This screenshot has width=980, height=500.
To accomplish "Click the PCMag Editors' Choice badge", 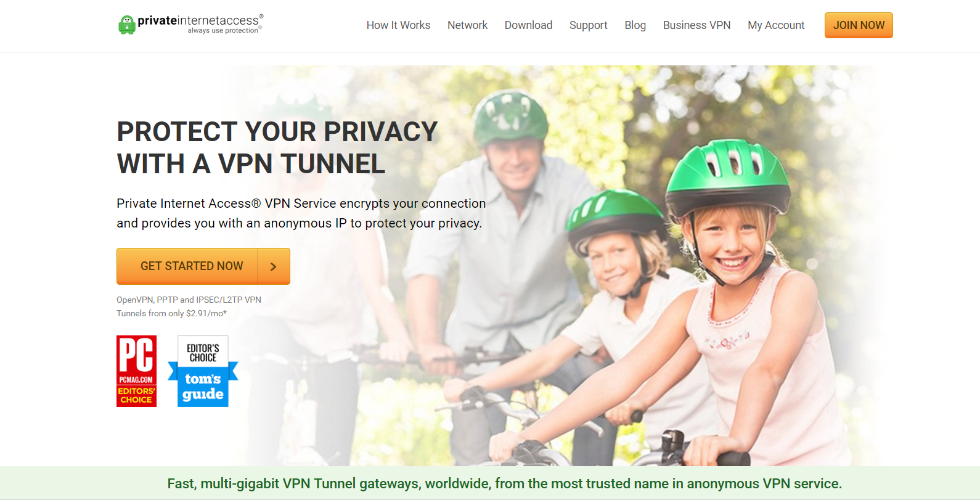I will tap(136, 371).
